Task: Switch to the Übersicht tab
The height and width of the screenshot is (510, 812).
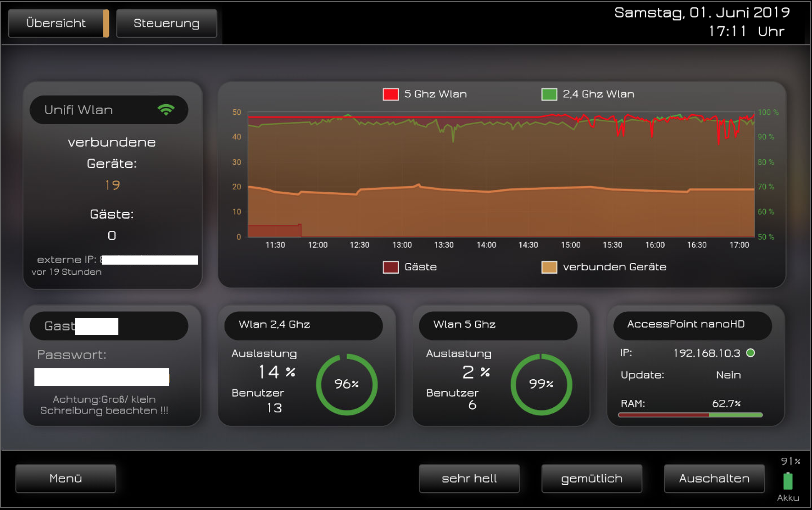Action: click(58, 23)
